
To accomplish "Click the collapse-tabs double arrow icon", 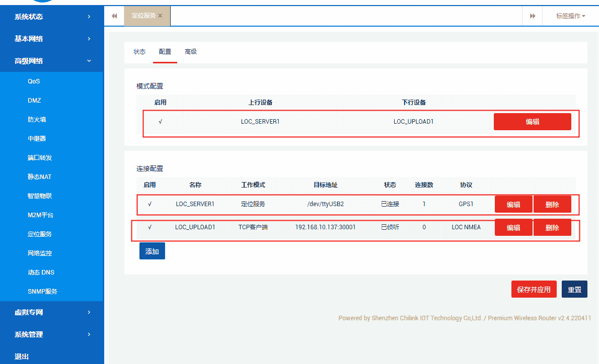I will pyautogui.click(x=114, y=16).
